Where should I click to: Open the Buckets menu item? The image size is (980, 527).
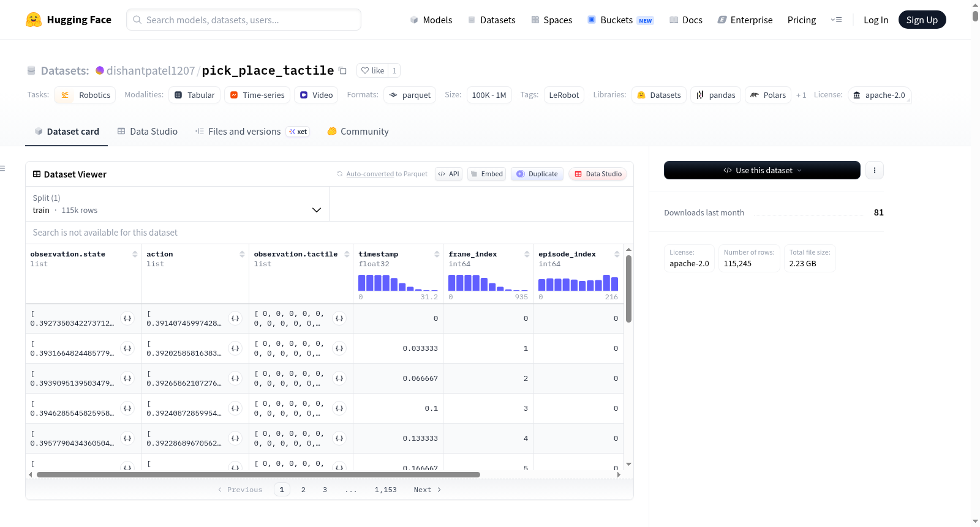click(x=620, y=20)
